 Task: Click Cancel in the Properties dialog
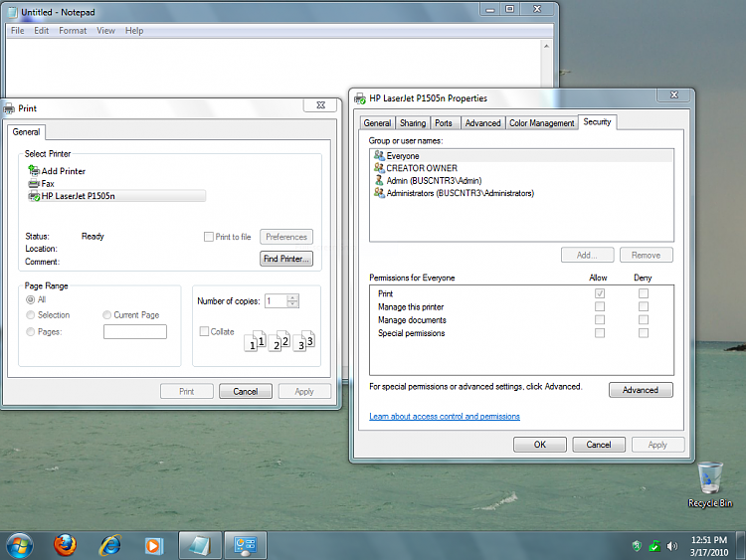click(x=599, y=445)
